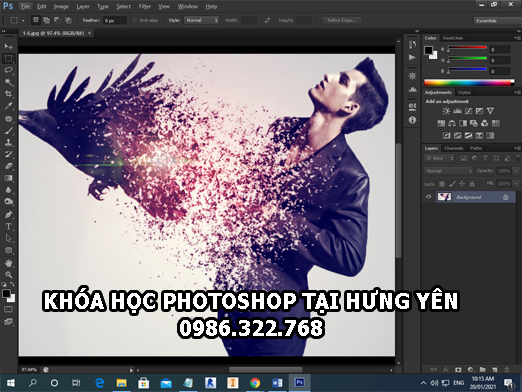Add Levels adjustment icon
522x392 pixels.
(457, 111)
